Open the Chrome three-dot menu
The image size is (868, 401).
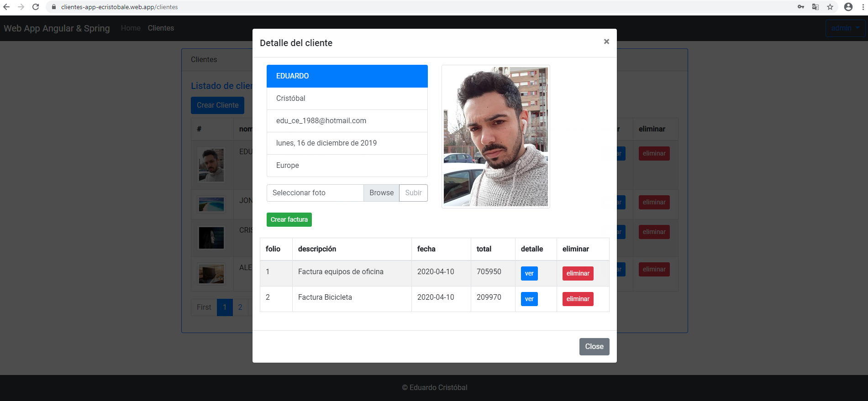coord(863,7)
